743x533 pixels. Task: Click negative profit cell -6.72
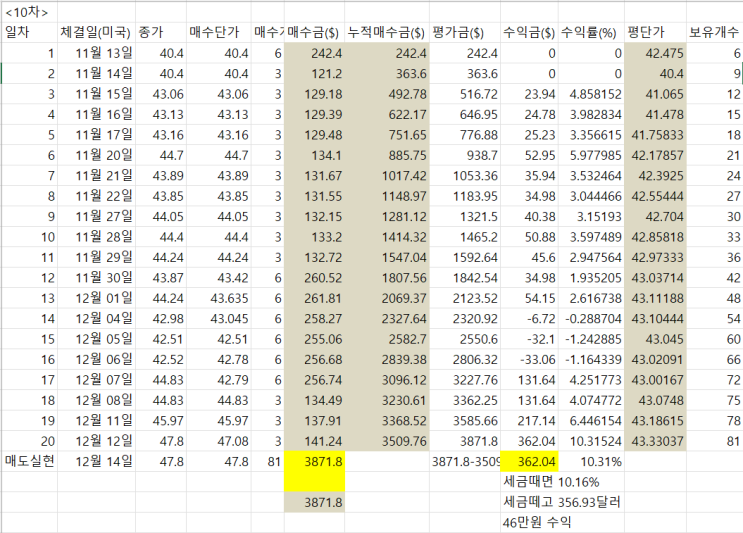pyautogui.click(x=529, y=319)
